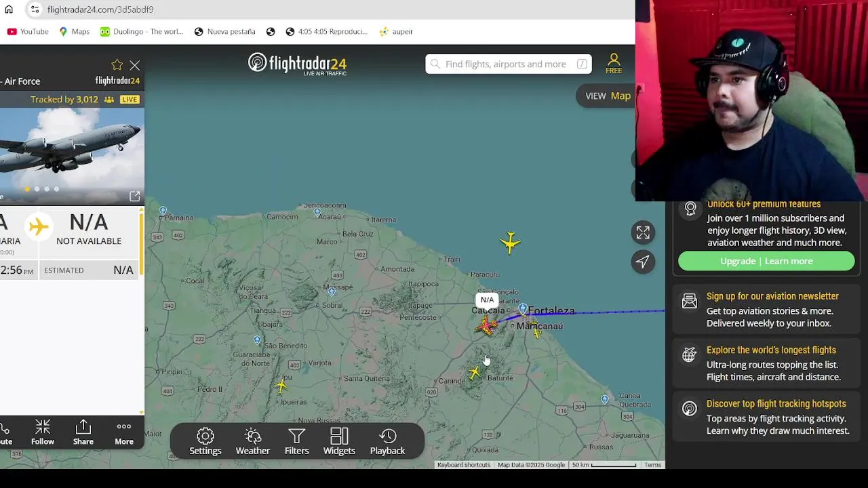Image resolution: width=868 pixels, height=488 pixels.
Task: Open the Playback tool
Action: point(387,441)
